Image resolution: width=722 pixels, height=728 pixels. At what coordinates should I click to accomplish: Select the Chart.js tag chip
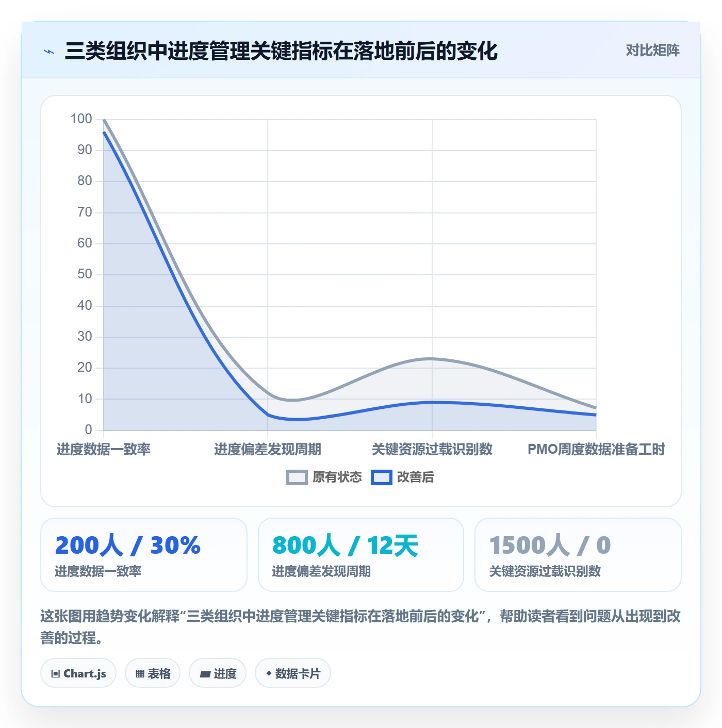[x=78, y=673]
